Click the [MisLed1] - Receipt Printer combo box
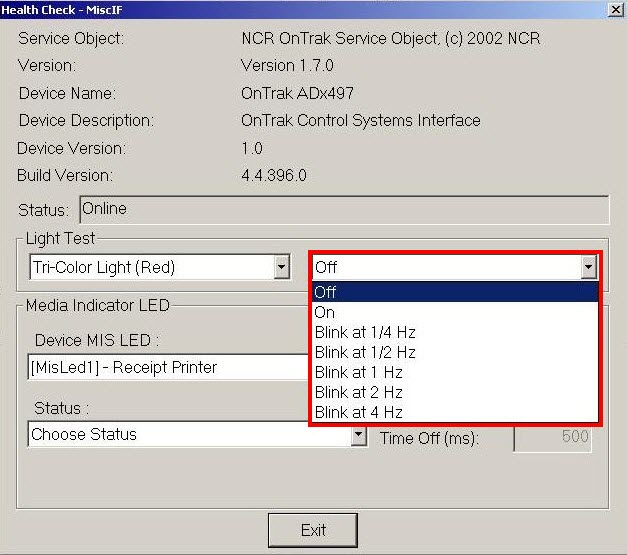Image resolution: width=627 pixels, height=555 pixels. coord(168,367)
